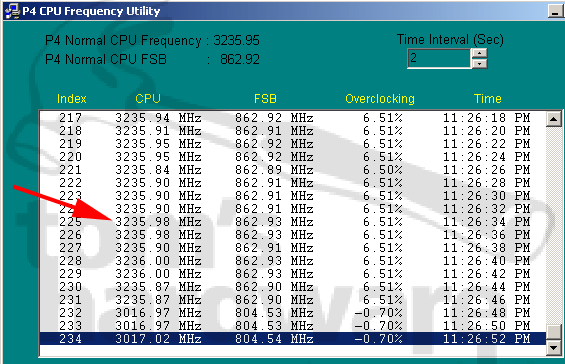Image resolution: width=565 pixels, height=364 pixels.
Task: Click the list scrollbar up arrow
Action: click(554, 119)
